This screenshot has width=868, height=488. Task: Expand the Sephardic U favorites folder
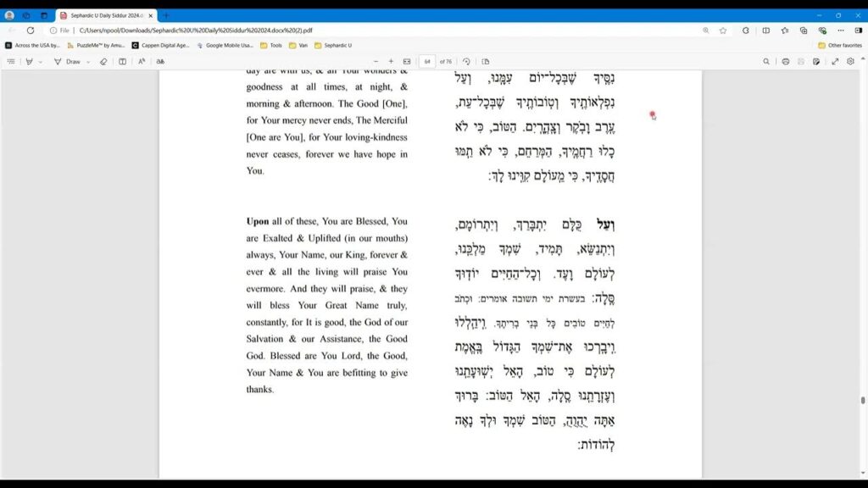coord(333,46)
